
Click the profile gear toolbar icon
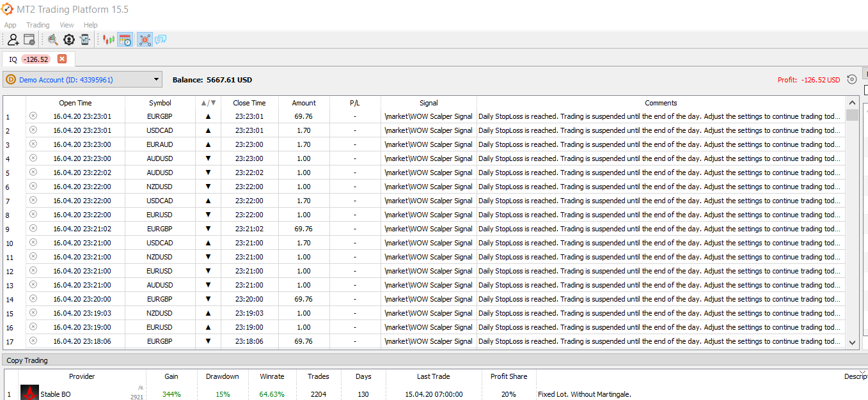(x=69, y=40)
